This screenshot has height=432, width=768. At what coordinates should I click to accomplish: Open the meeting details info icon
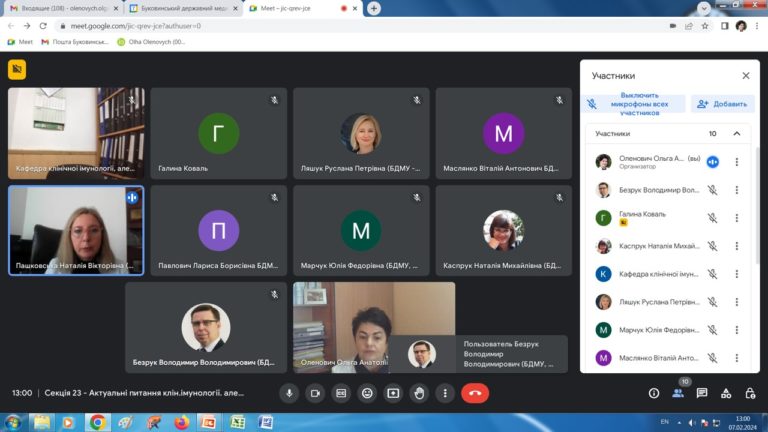[x=652, y=393]
